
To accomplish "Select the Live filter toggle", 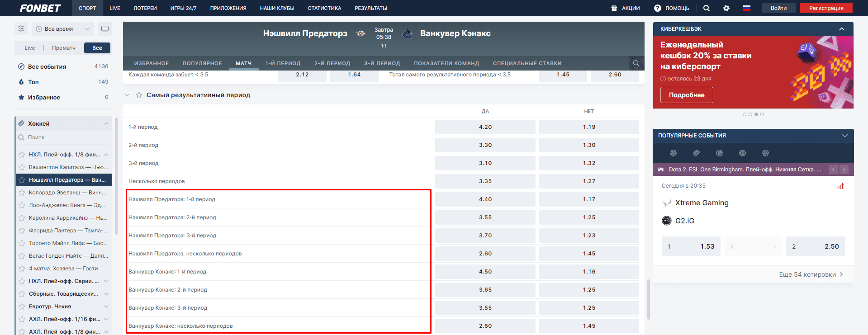I will coord(30,48).
